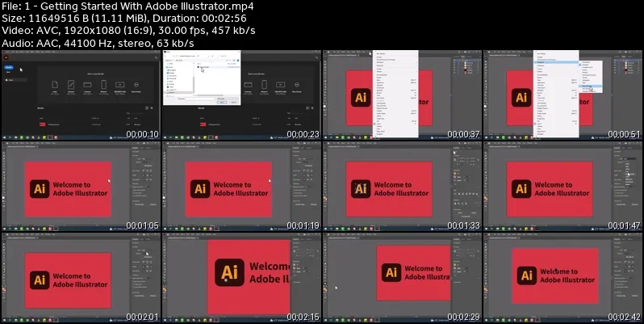Viewport: 644px width, 324px height.
Task: Open the thumbnail stamped 00:01:05
Action: pyautogui.click(x=81, y=187)
